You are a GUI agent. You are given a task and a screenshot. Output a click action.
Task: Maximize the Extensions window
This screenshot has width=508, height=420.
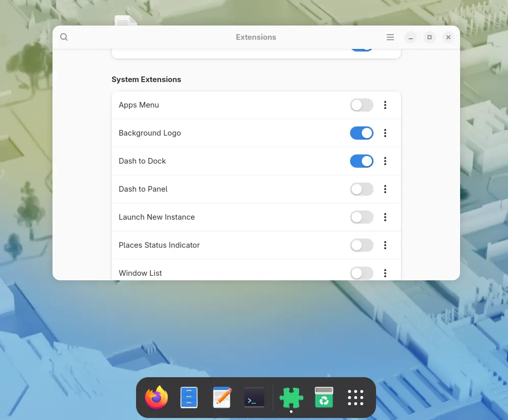point(429,37)
